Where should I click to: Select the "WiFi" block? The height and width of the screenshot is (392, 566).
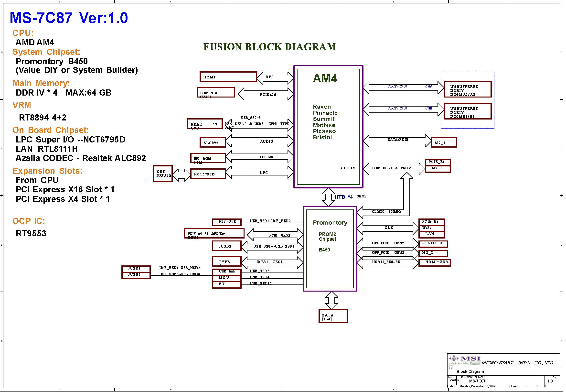(x=431, y=228)
